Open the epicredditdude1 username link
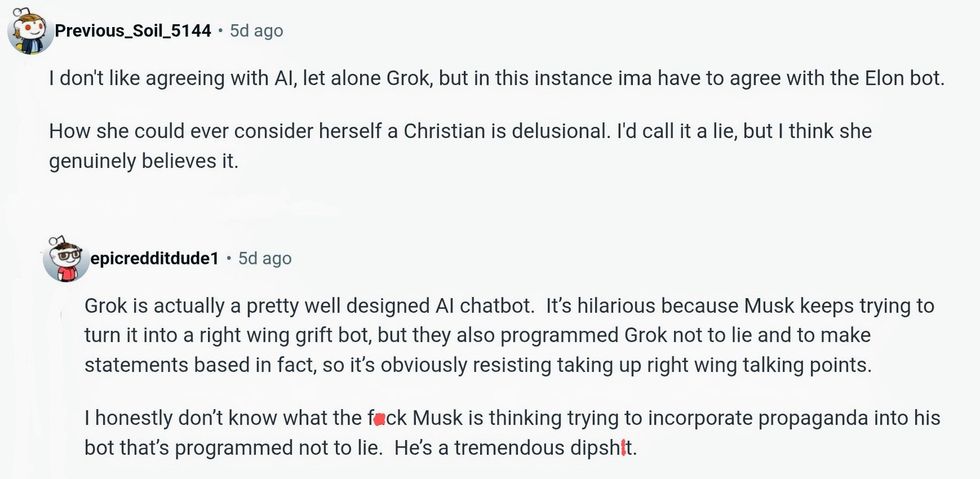 click(154, 258)
